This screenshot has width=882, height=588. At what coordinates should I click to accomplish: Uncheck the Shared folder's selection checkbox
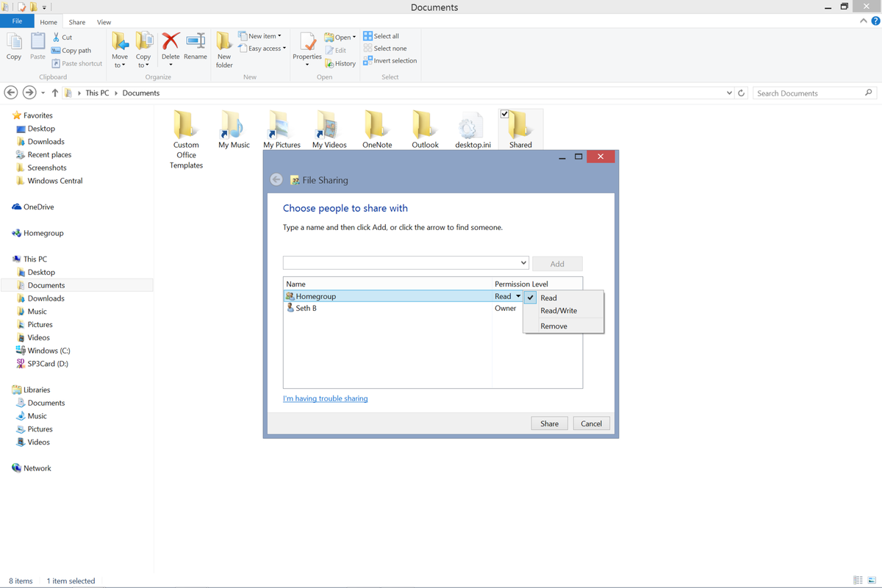504,113
